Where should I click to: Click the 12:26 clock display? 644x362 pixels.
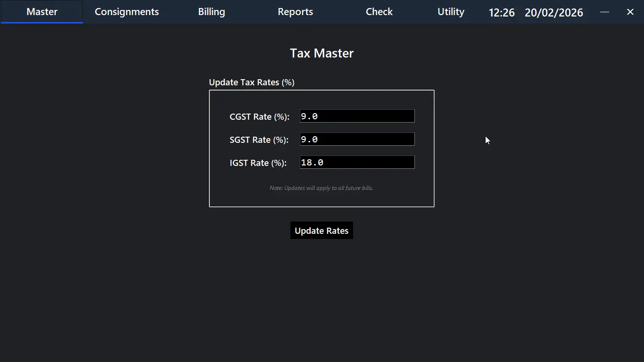(x=502, y=13)
